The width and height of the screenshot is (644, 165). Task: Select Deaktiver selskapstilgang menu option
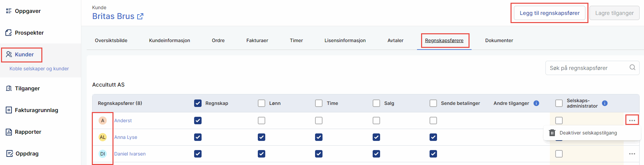click(588, 133)
